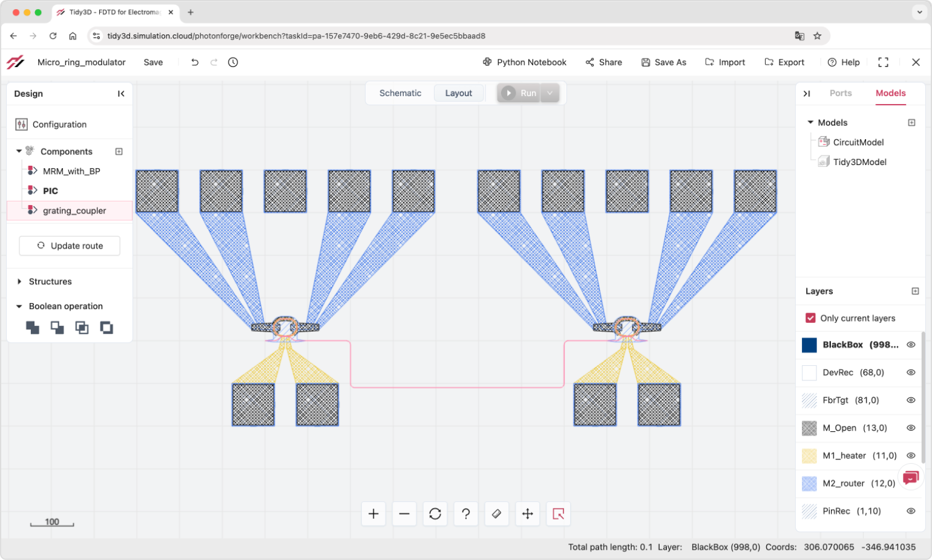Click the Update route button
Screen dimensions: 932x560
(70, 246)
